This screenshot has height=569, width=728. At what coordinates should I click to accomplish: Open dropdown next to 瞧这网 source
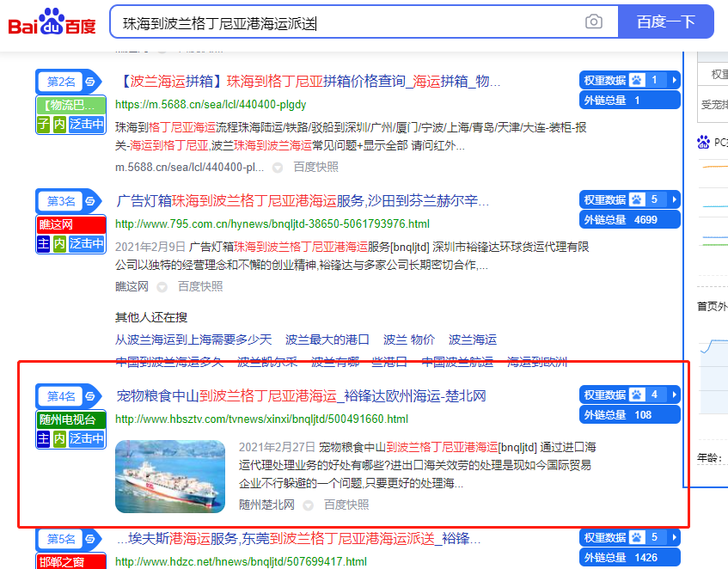point(162,287)
